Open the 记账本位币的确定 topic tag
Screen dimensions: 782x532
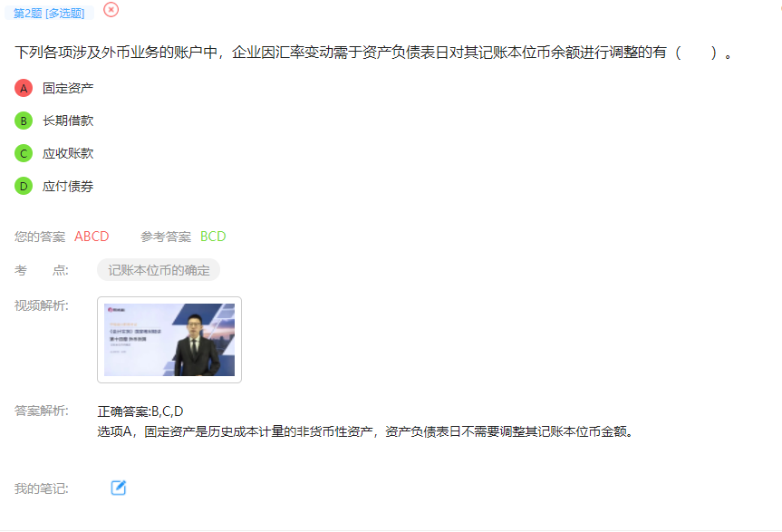(x=159, y=270)
